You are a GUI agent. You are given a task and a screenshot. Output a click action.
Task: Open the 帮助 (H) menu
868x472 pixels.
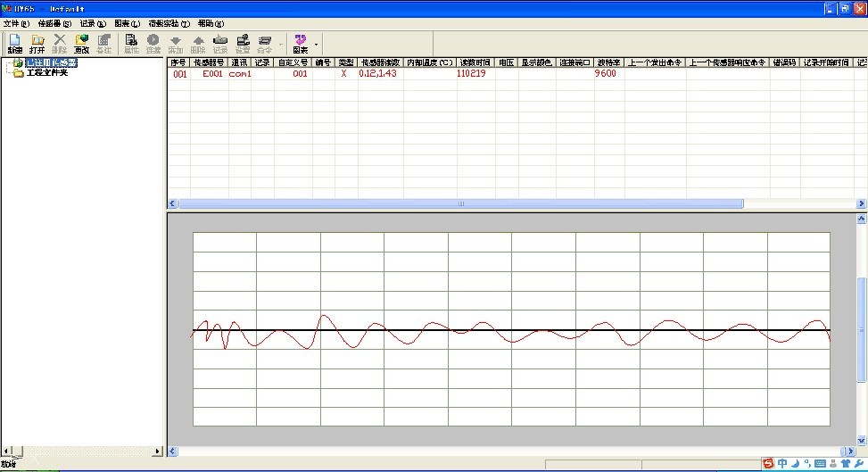211,23
